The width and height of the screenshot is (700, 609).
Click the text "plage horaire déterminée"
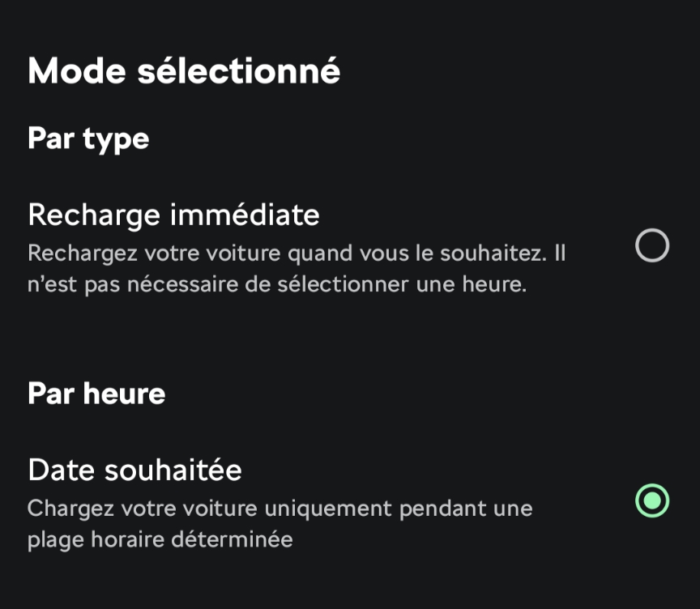pyautogui.click(x=160, y=539)
